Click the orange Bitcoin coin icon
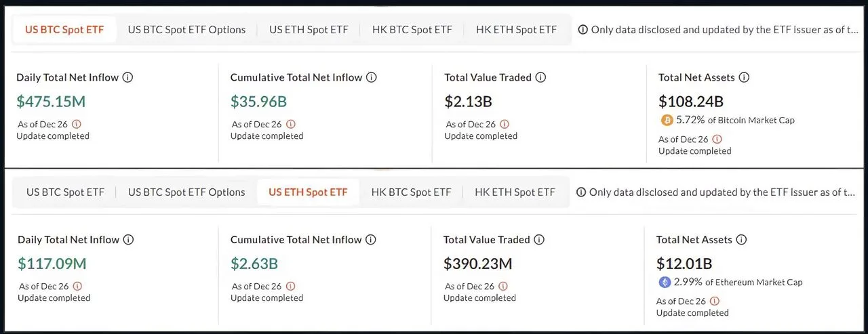The image size is (868, 334). 667,120
